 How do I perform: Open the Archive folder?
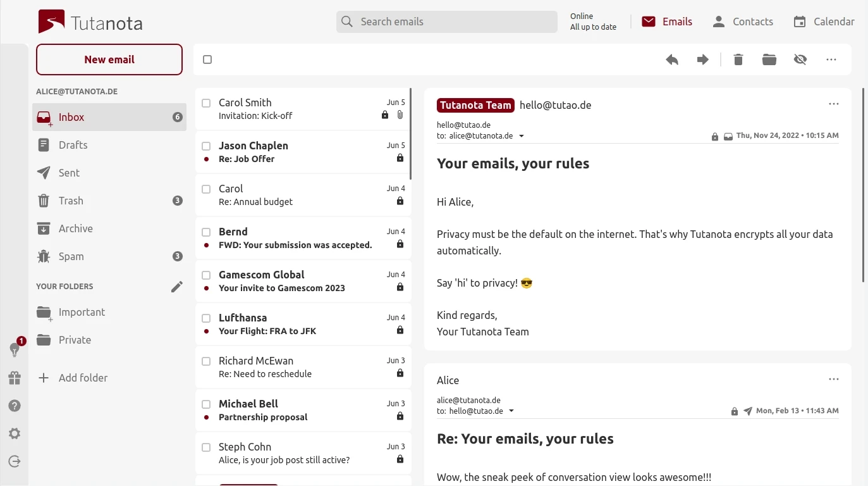pos(109,228)
